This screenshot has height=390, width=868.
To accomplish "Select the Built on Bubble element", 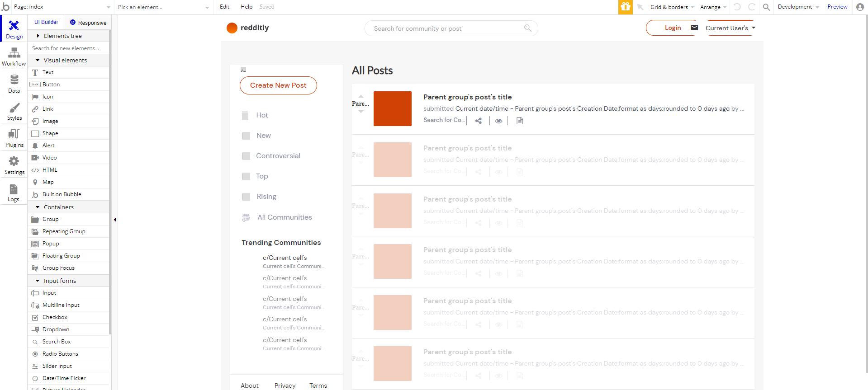I will click(69, 194).
